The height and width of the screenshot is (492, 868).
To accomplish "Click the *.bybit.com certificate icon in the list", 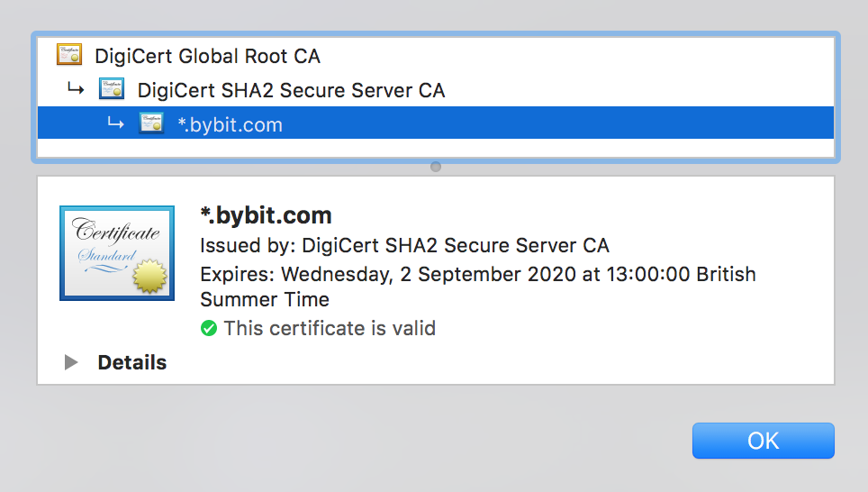I will coord(151,123).
